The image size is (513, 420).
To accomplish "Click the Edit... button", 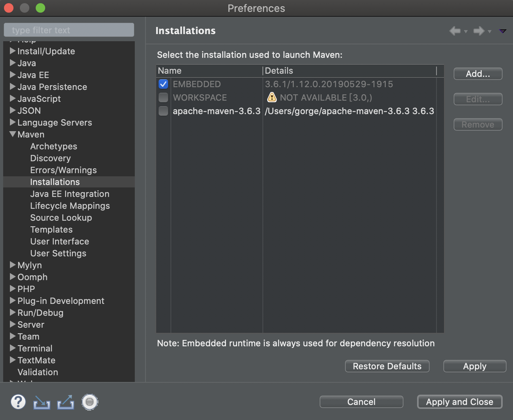I will (x=478, y=99).
